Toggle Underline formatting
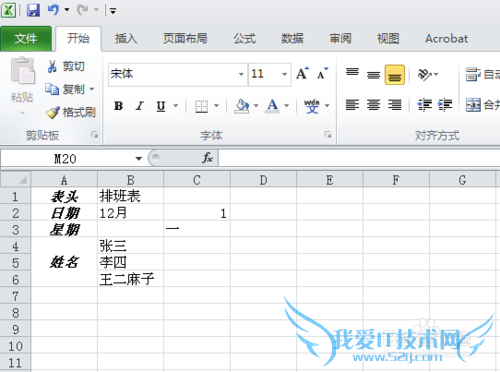This screenshot has width=500, height=372. (161, 106)
